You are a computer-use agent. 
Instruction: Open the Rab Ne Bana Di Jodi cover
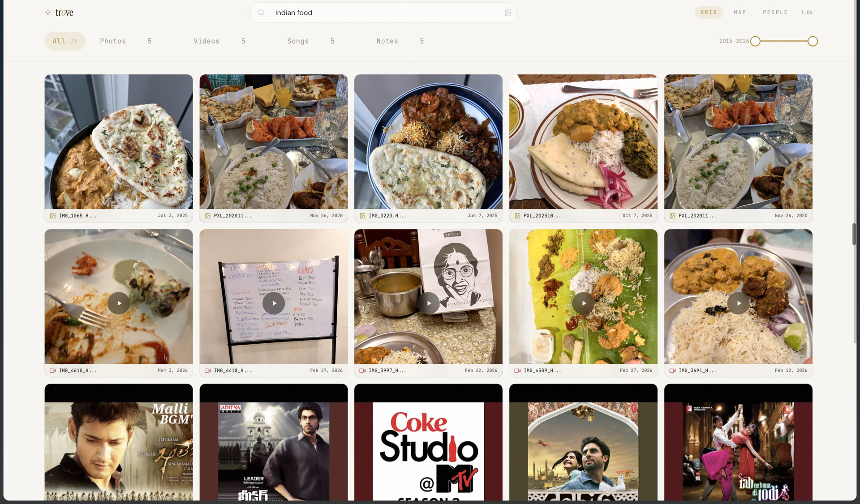[739, 443]
